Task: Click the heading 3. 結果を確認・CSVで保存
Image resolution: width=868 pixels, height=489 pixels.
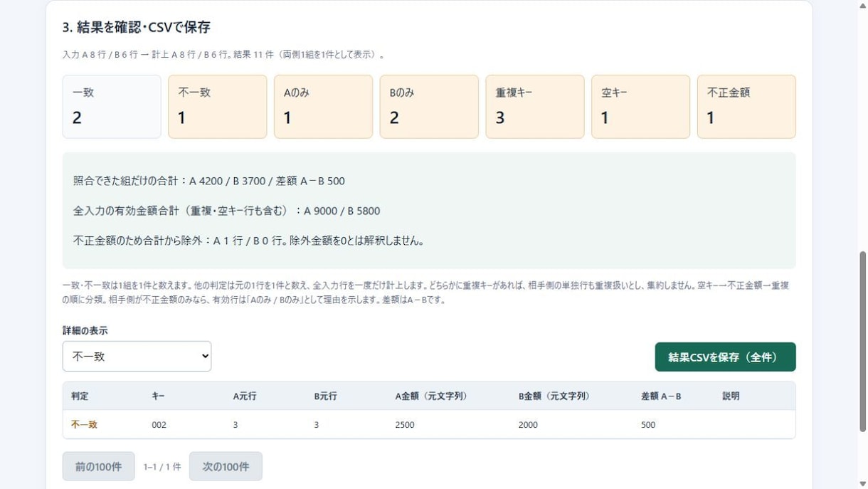Action: pyautogui.click(x=136, y=27)
